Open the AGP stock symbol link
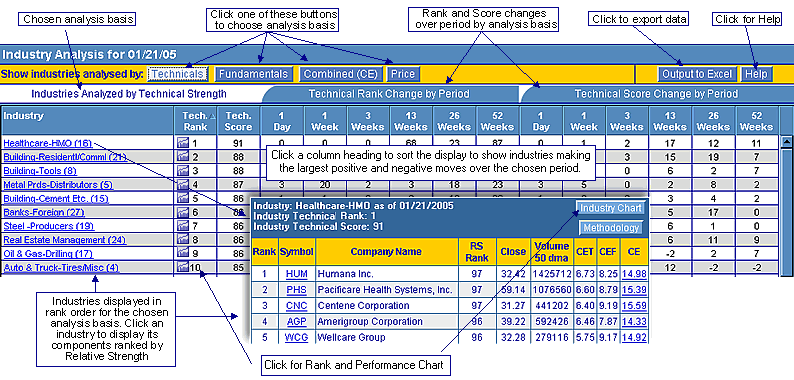This screenshot has height=380, width=794. pos(296,321)
